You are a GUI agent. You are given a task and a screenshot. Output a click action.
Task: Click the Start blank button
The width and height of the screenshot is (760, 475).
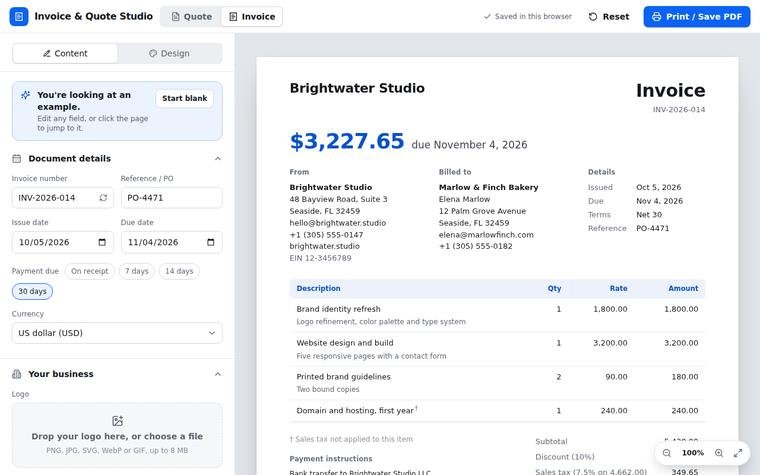[x=184, y=98]
